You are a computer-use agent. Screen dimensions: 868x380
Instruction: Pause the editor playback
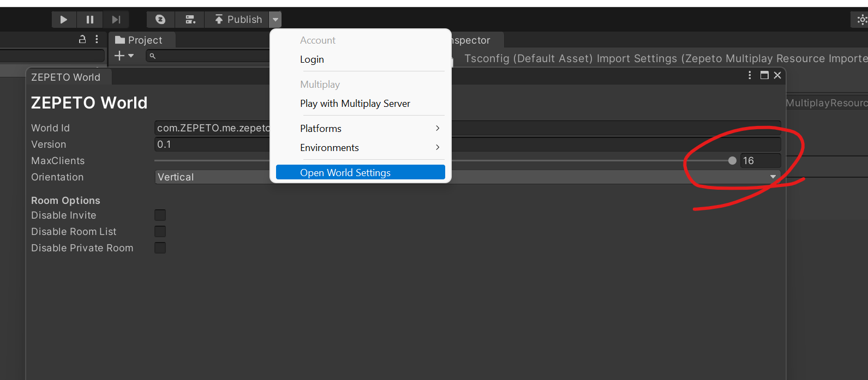90,20
